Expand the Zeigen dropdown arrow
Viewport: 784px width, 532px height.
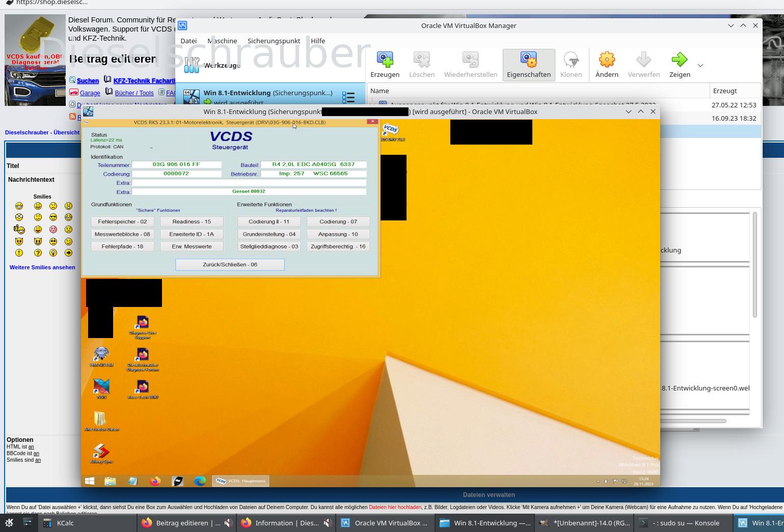click(x=700, y=65)
